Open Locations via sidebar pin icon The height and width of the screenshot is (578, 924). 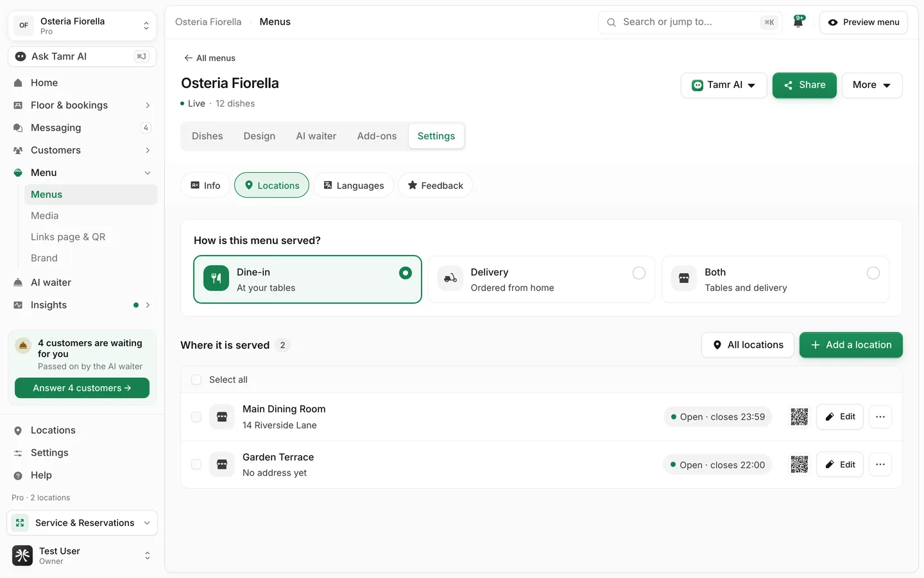point(18,430)
